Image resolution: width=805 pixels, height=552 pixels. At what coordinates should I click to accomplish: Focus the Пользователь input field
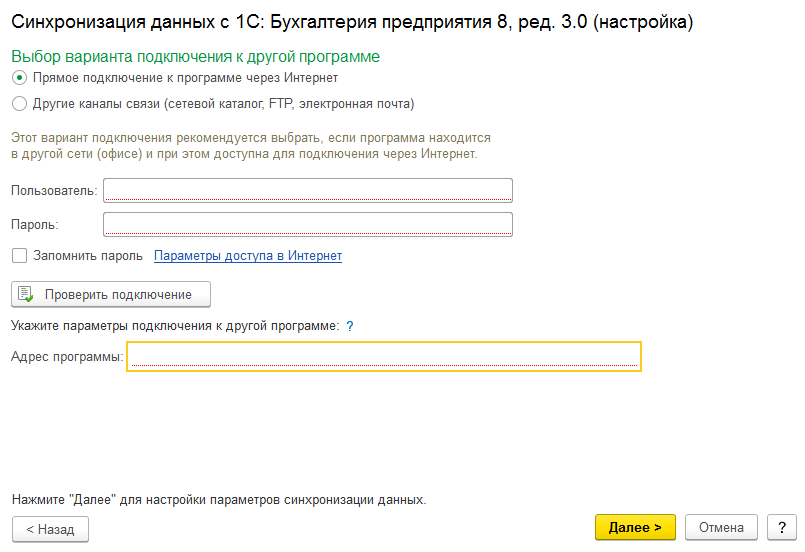(x=308, y=191)
